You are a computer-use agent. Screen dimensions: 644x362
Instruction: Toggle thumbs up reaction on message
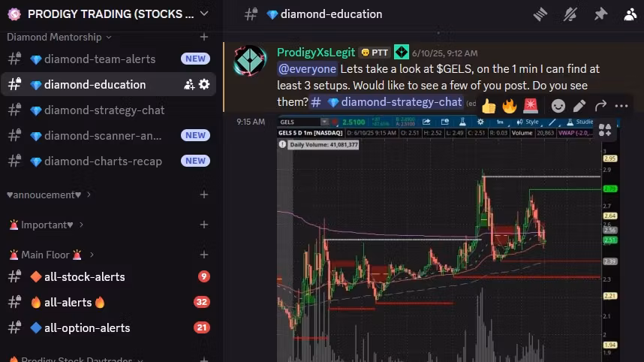tap(489, 106)
